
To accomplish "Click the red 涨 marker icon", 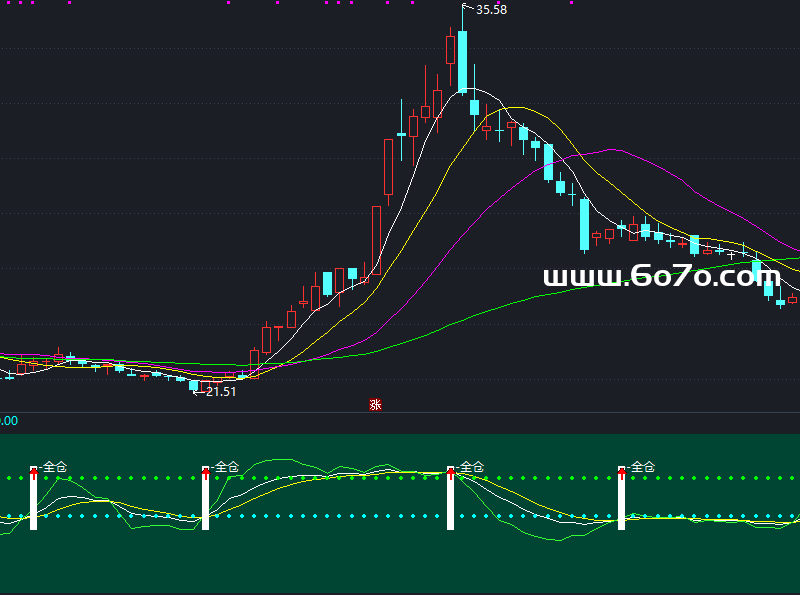I will tap(376, 405).
